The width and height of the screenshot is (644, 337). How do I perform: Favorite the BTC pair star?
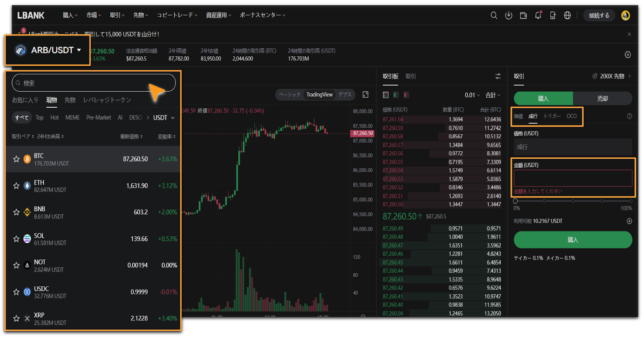pyautogui.click(x=17, y=159)
